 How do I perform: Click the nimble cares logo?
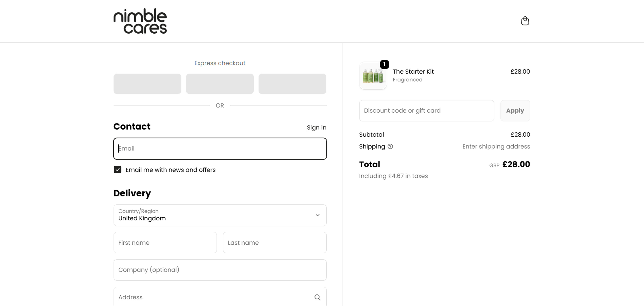tap(140, 20)
